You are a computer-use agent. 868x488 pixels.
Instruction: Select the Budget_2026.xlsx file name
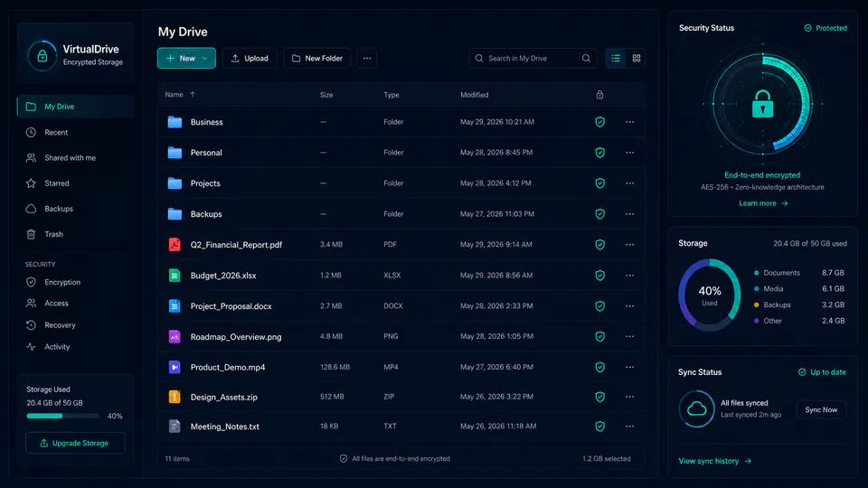223,275
